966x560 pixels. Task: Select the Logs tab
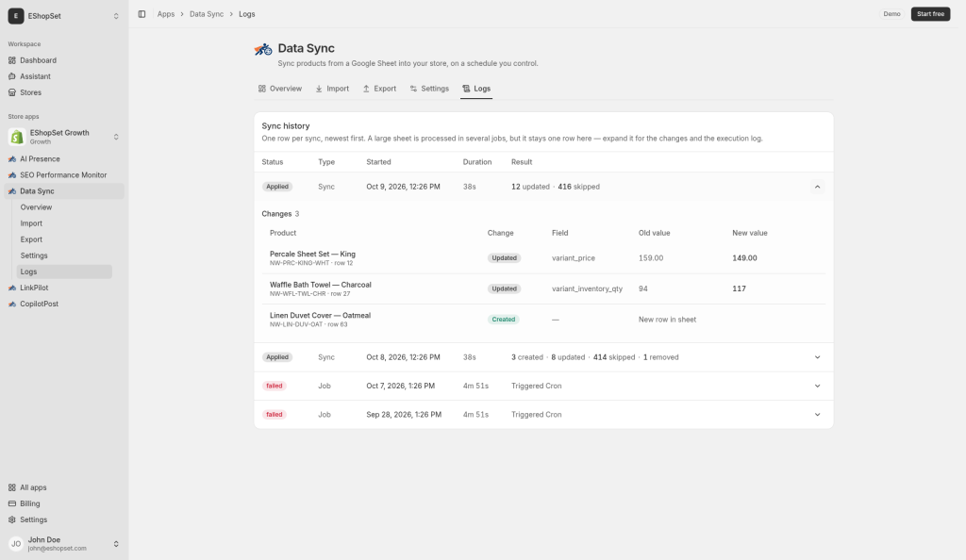pyautogui.click(x=476, y=89)
